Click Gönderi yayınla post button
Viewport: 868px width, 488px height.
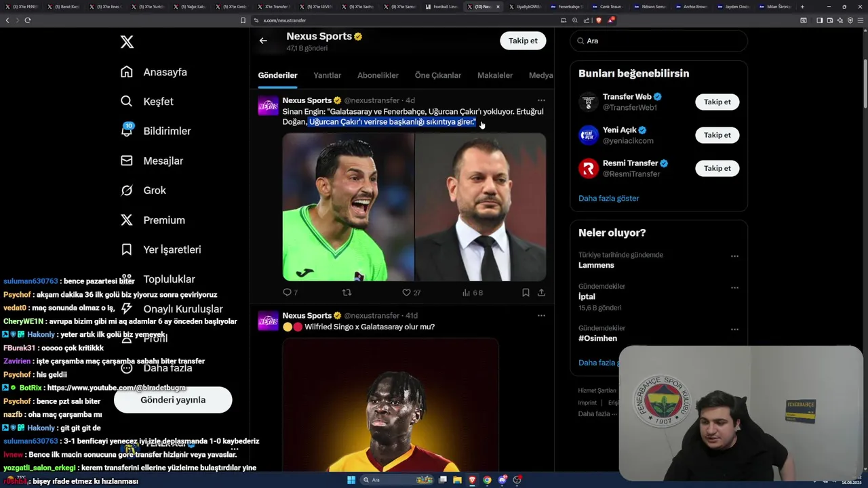tap(173, 400)
